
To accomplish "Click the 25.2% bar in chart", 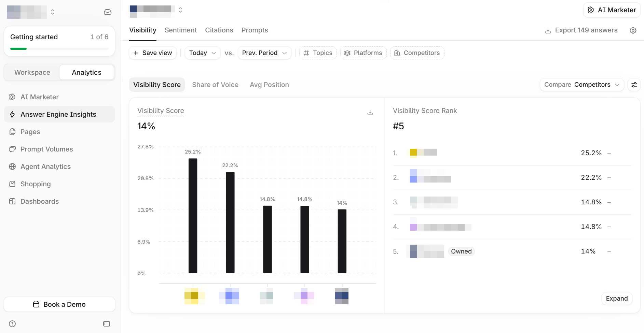I will (193, 216).
